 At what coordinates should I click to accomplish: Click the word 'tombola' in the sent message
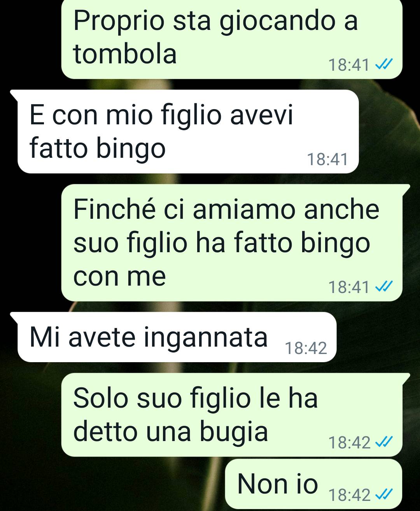coord(125,54)
